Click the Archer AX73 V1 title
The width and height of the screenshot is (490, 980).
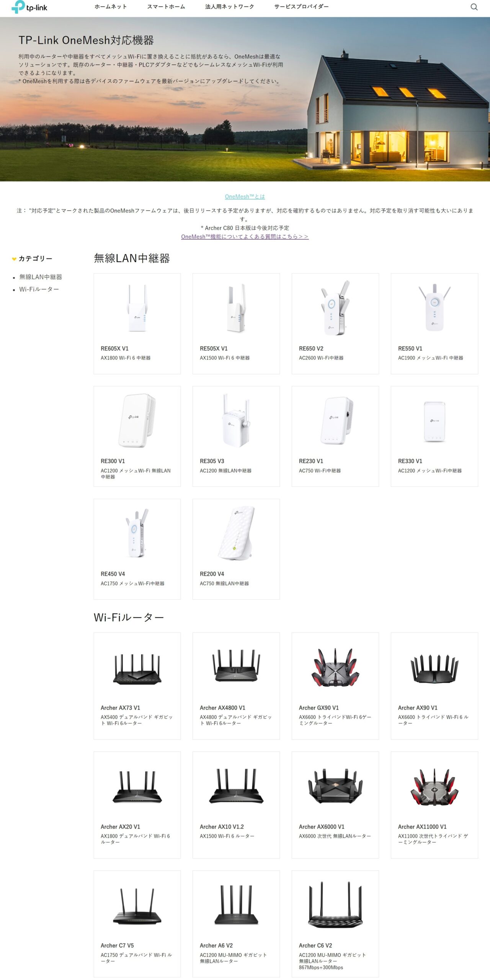coord(121,708)
